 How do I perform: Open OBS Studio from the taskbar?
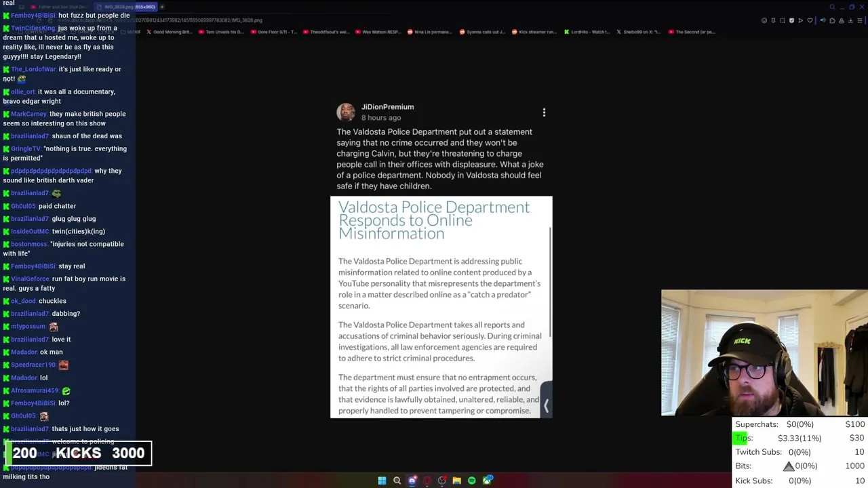pyautogui.click(x=442, y=481)
